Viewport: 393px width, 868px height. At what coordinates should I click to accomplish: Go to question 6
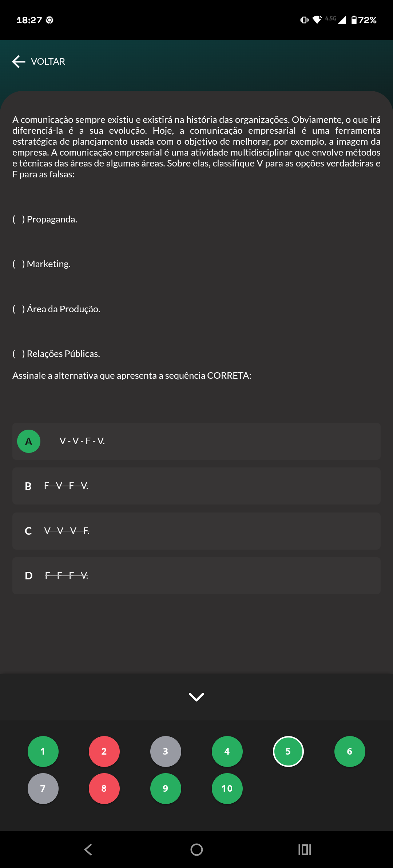(350, 751)
